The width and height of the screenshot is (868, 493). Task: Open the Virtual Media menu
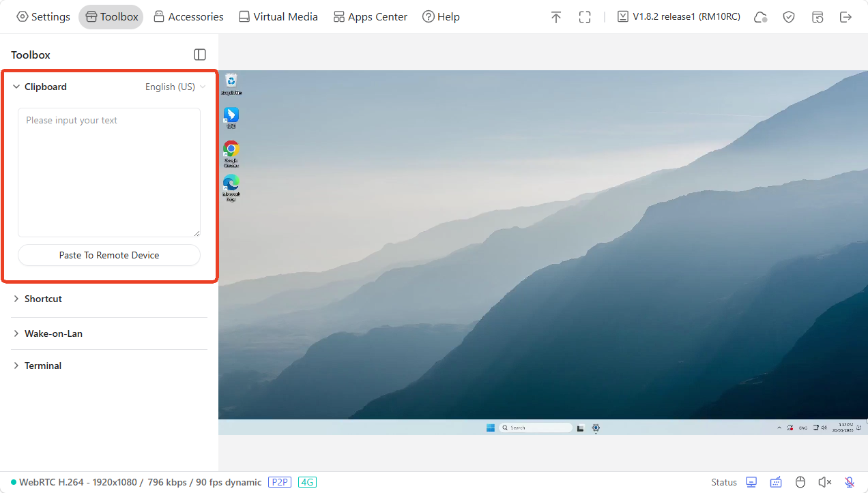[278, 17]
